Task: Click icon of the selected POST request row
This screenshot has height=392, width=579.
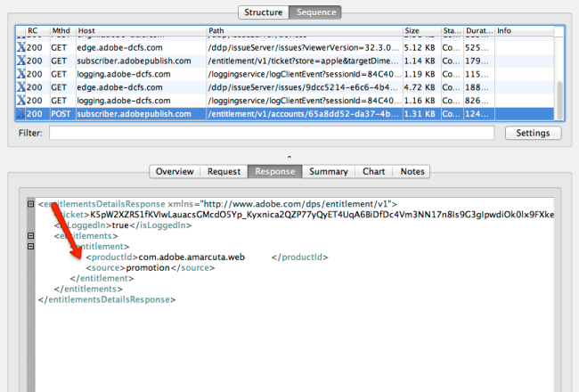Action: pos(21,114)
